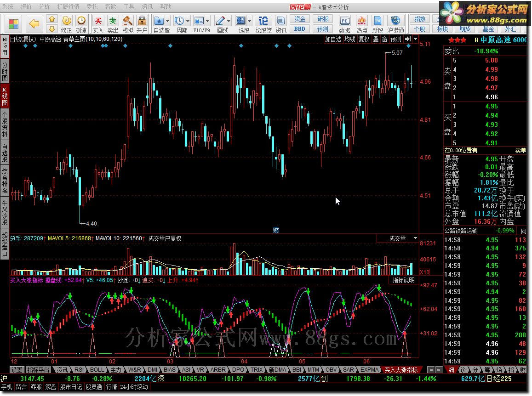Viewport: 532px width, 396px height.
Task: Click the jump-to-end arrow in chart header
Action: click(408, 40)
